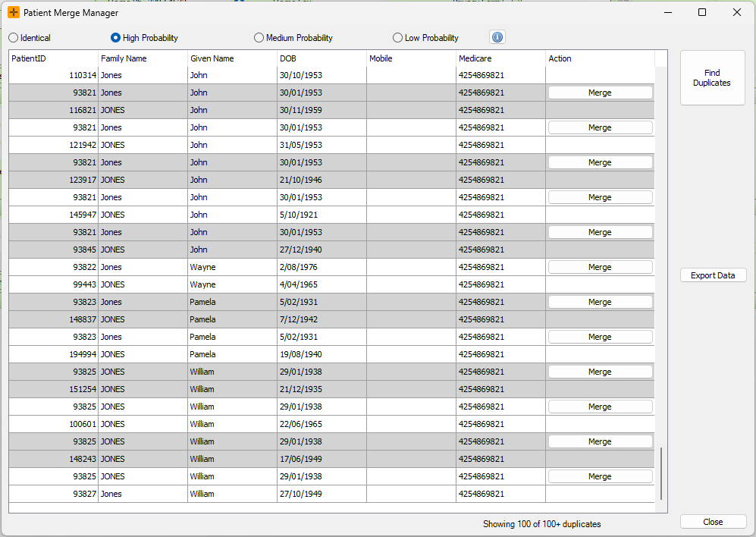This screenshot has width=756, height=537.
Task: Sort by the Given Name column header
Action: pyautogui.click(x=232, y=58)
